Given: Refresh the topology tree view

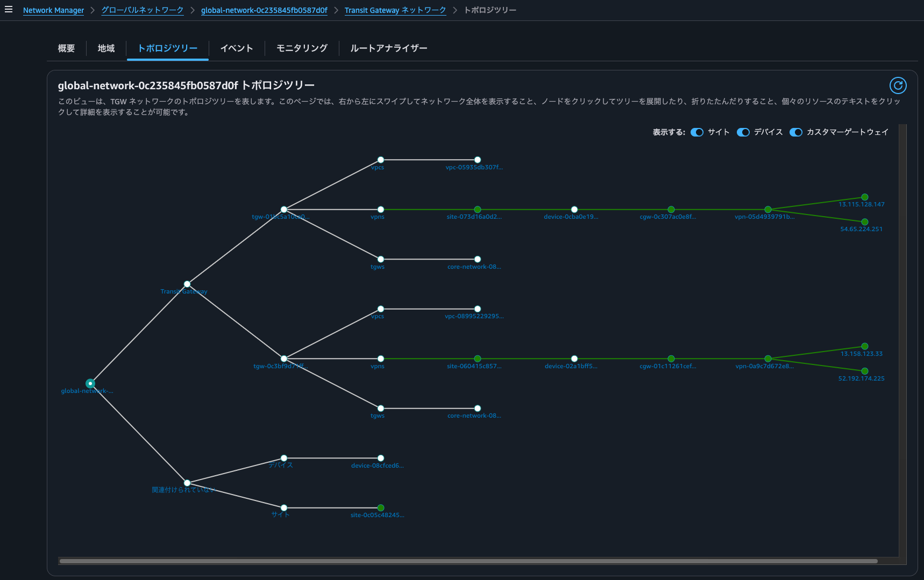Looking at the screenshot, I should click(898, 85).
